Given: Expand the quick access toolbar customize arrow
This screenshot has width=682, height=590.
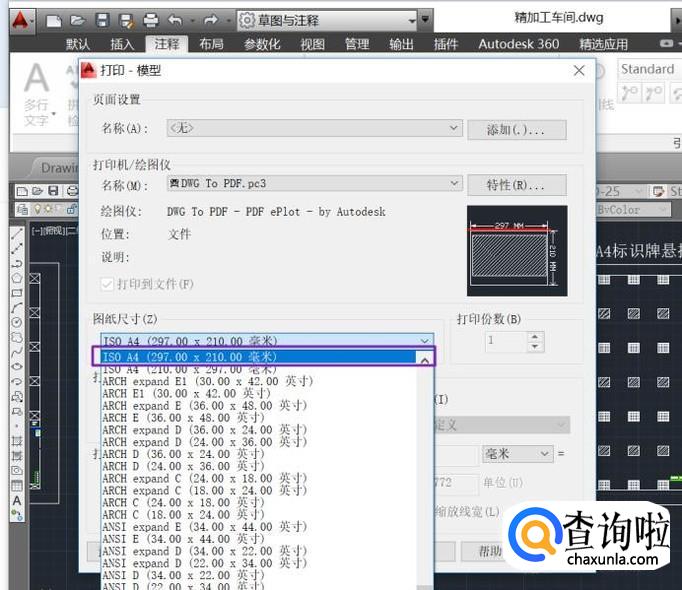Looking at the screenshot, I should (425, 20).
